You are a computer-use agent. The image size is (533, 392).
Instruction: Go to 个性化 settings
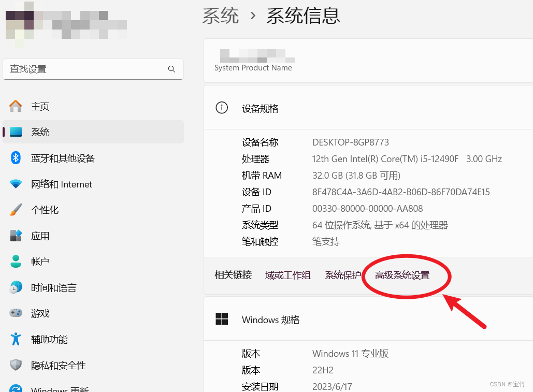[x=93, y=210]
